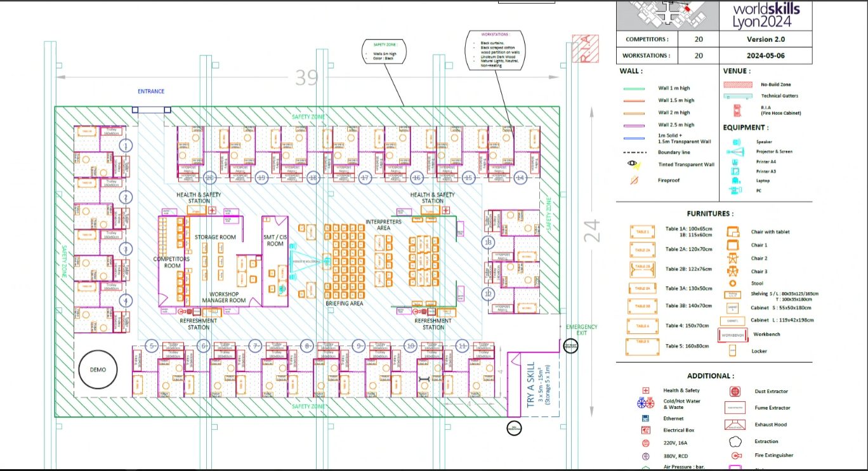The width and height of the screenshot is (868, 471).
Task: Click the Cold/Hot Water & Waste icon
Action: coord(645,403)
